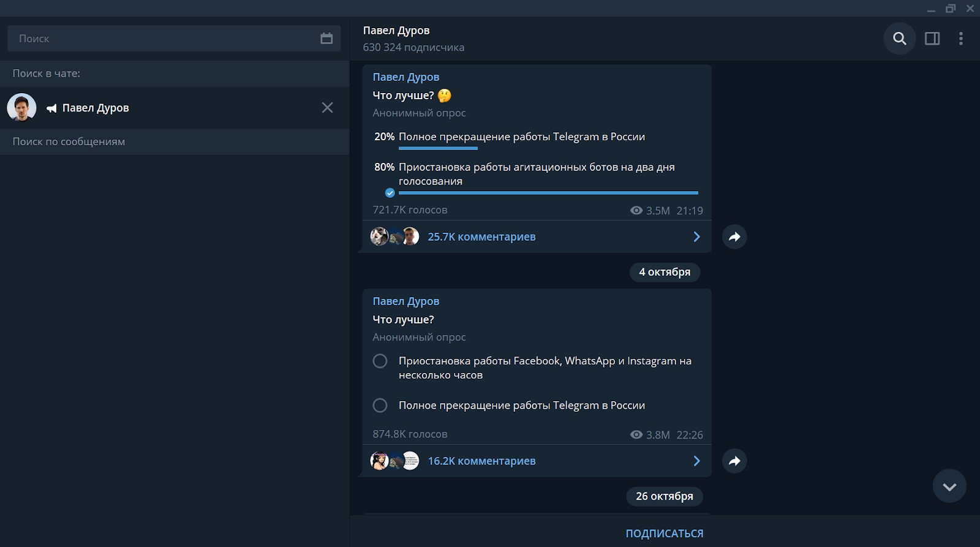The height and width of the screenshot is (547, 980).
Task: Click views eye icon showing 3.5M
Action: 636,211
